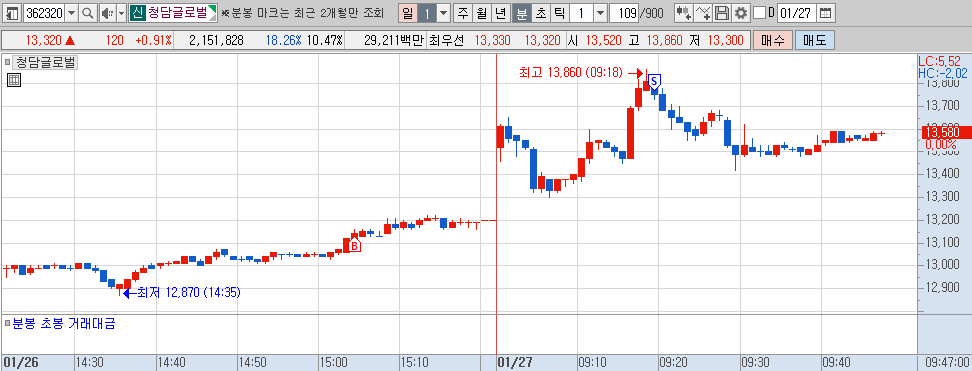Click the stock code field showing 362320

pos(44,12)
